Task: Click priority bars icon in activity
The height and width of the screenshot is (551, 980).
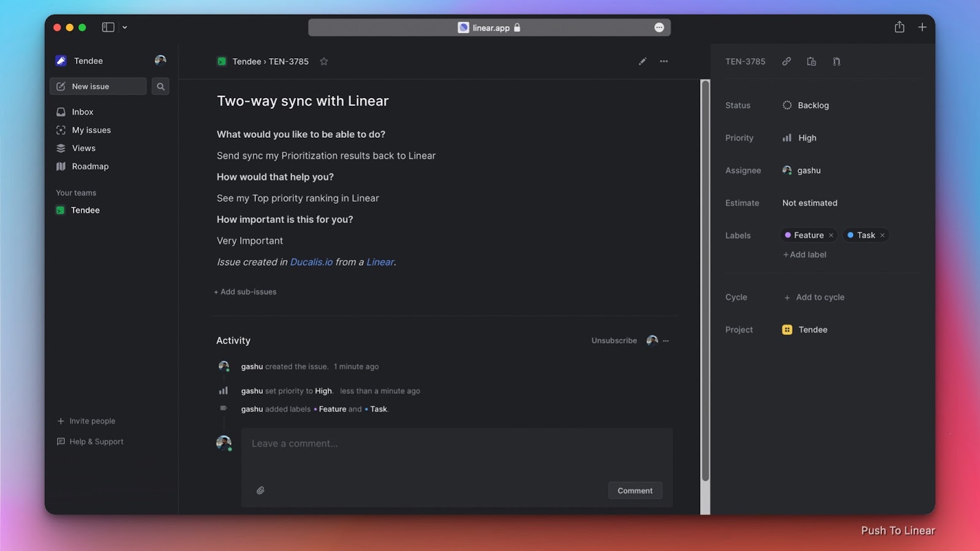Action: coord(224,391)
